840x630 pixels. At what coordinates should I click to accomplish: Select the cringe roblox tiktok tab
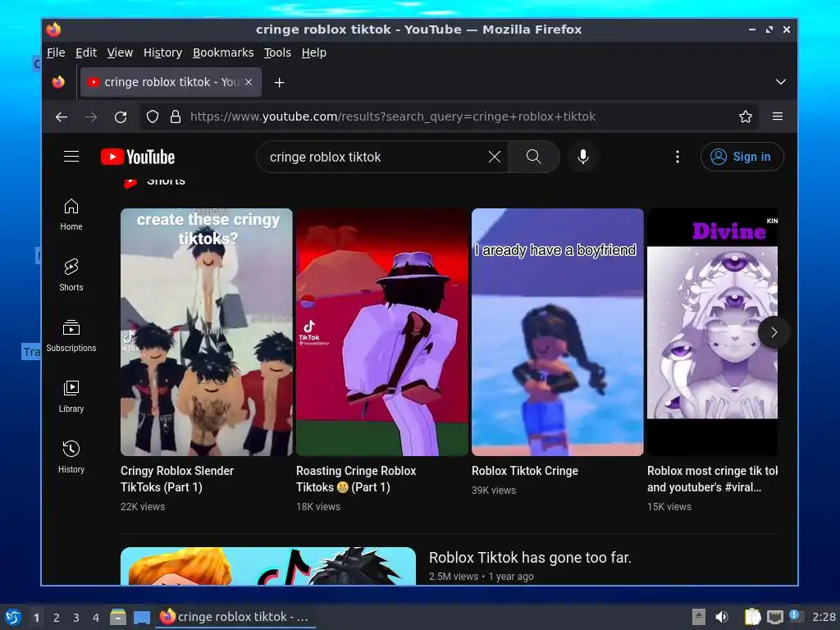tap(171, 82)
